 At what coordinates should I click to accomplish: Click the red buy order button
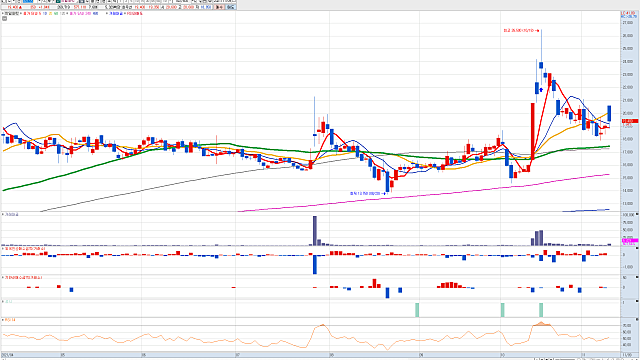coord(219,7)
